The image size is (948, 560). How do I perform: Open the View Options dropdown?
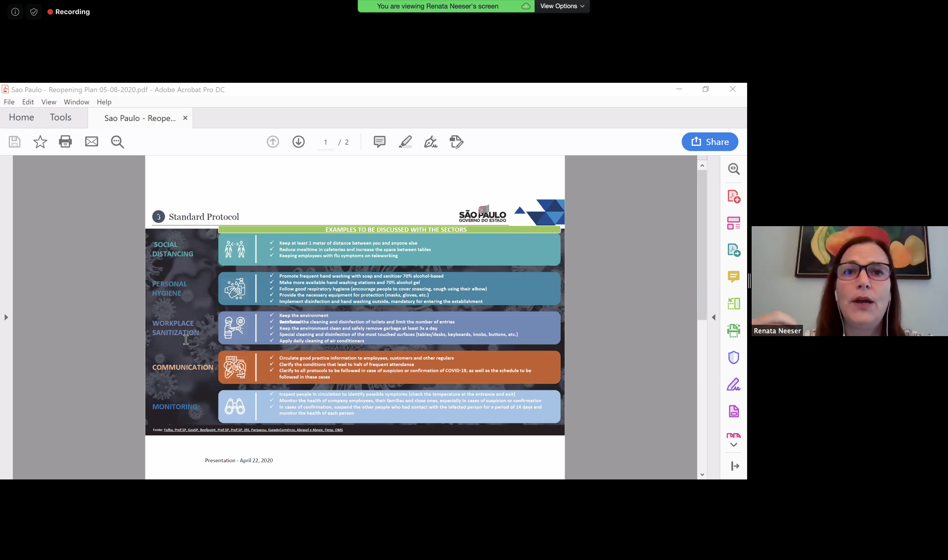[562, 6]
